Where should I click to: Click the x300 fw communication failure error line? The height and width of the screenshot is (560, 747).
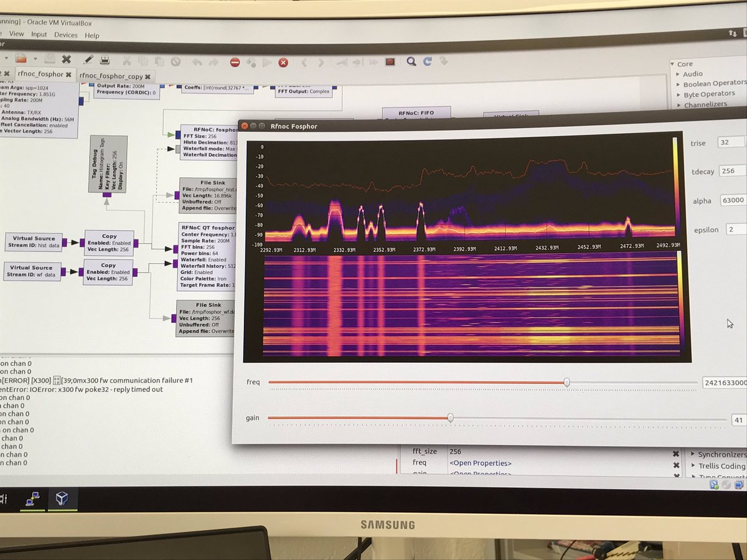96,380
